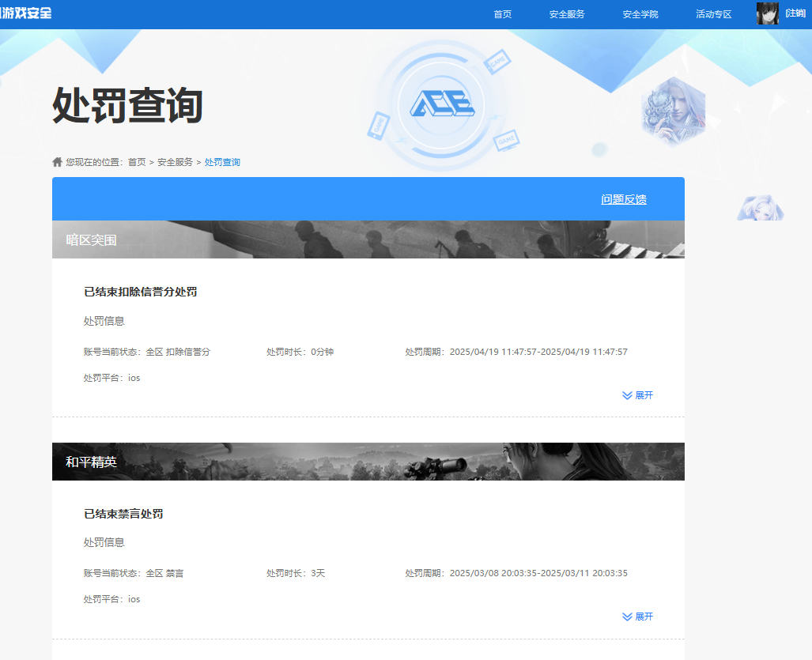Click 处罚查询 in the breadcrumb path
The image size is (812, 660).
coord(222,162)
